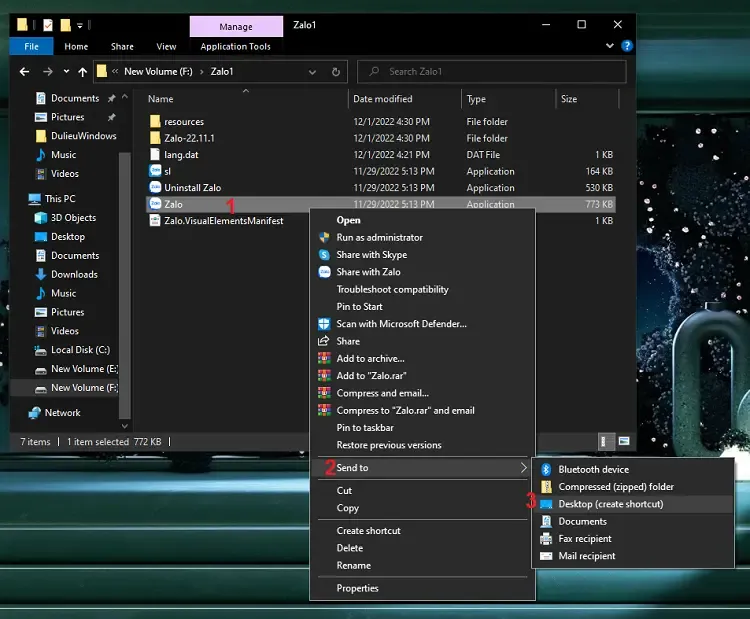Click the Uninstall Zalo application icon
Viewport: 750px width, 619px height.
pos(155,188)
